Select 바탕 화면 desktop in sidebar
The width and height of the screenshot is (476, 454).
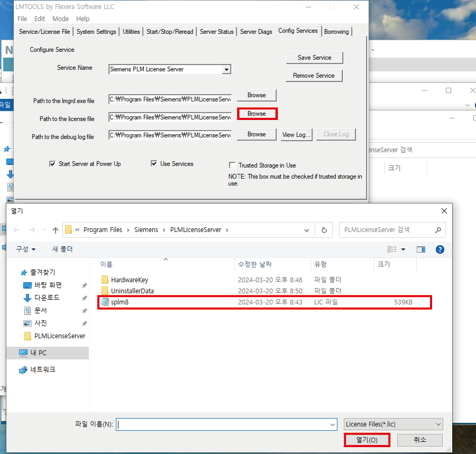48,285
